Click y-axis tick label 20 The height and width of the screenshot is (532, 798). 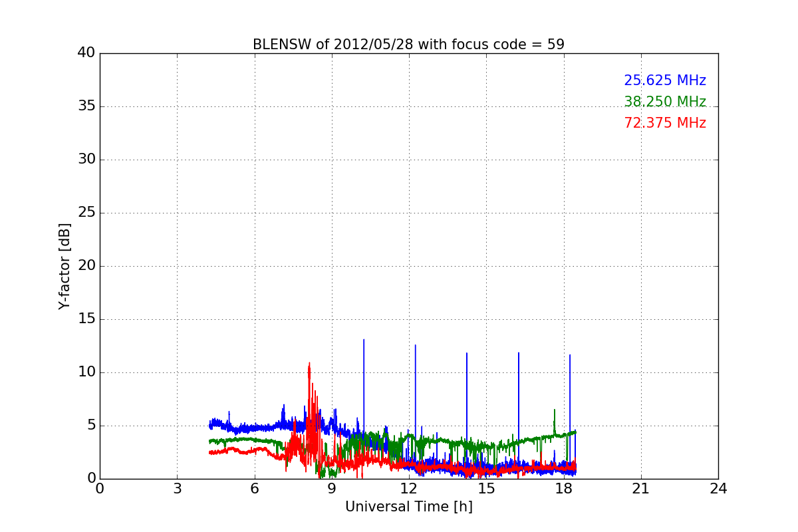[86, 266]
